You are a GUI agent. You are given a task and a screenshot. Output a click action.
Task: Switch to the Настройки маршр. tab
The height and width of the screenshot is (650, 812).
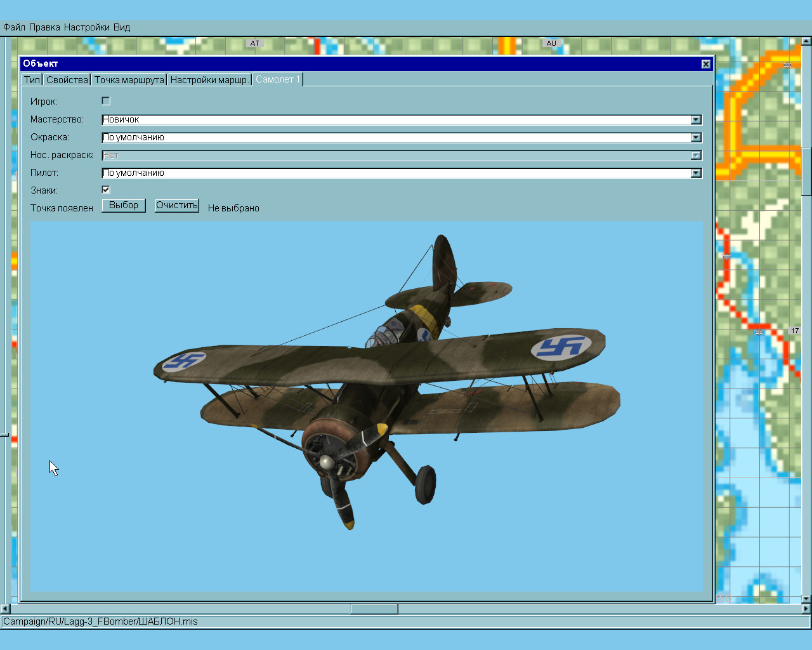[209, 79]
